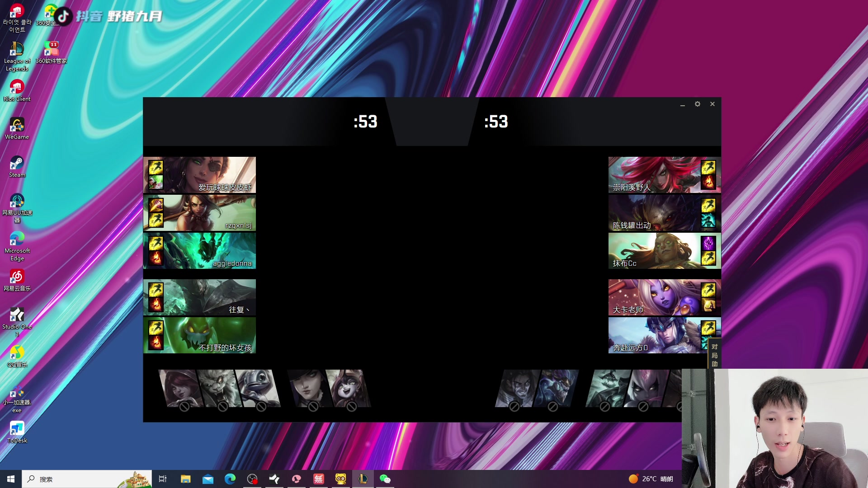Click Flash summoner spell on 崇阳溪野人 card
Image resolution: width=868 pixels, height=488 pixels.
708,168
